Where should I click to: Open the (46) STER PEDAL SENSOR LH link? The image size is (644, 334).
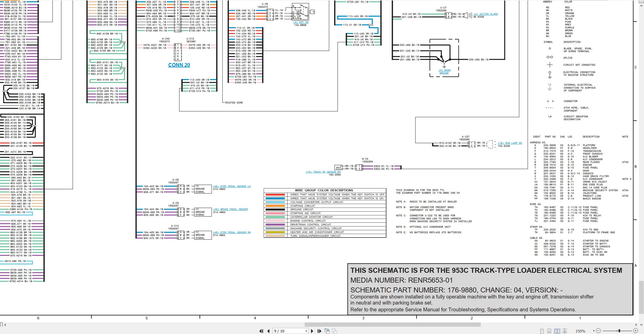(232, 186)
